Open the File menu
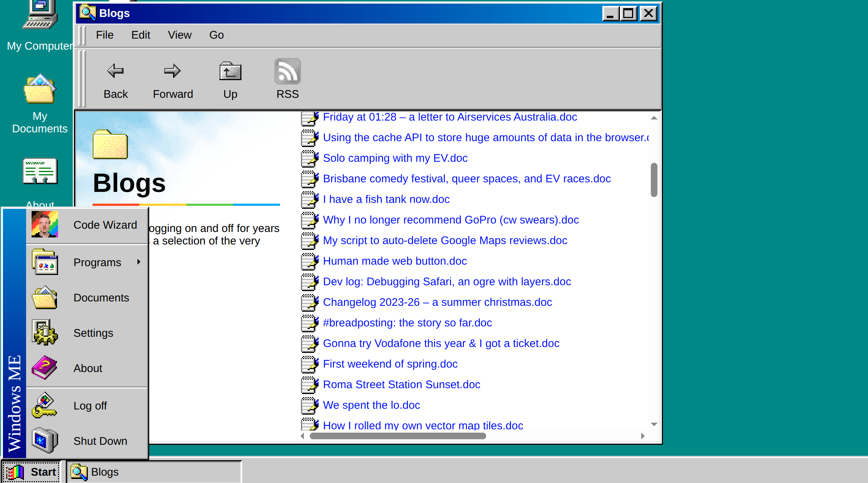Screen dimensions: 868x483 pyautogui.click(x=104, y=35)
